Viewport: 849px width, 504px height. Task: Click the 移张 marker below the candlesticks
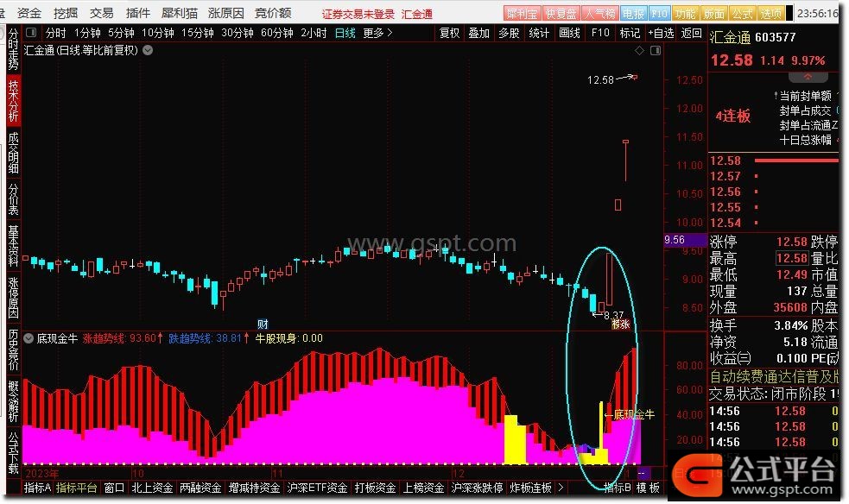620,324
